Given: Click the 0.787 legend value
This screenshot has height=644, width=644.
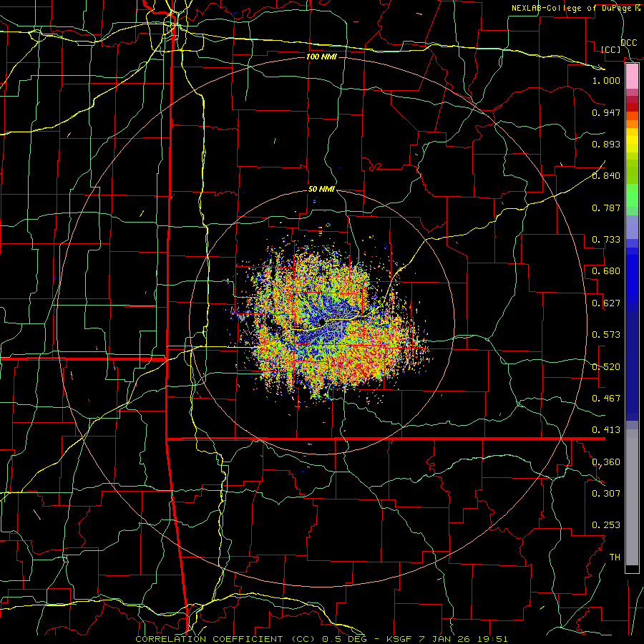Looking at the screenshot, I should pyautogui.click(x=606, y=208).
